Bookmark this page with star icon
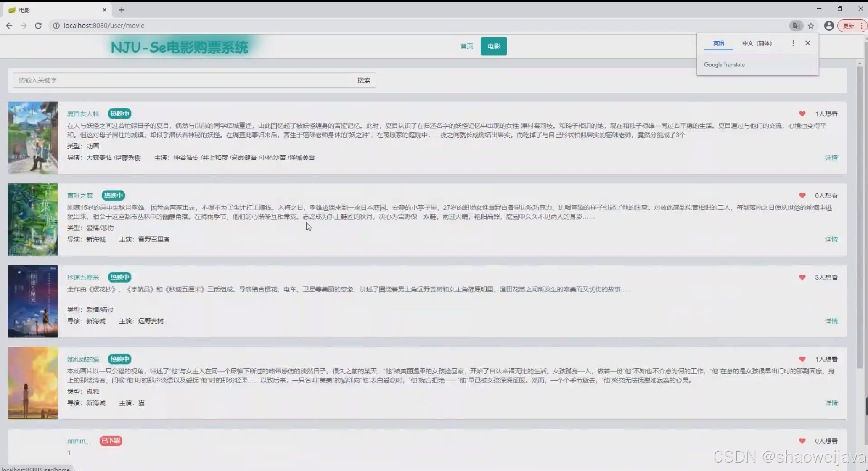Screen dimensions: 868x471 pyautogui.click(x=811, y=26)
